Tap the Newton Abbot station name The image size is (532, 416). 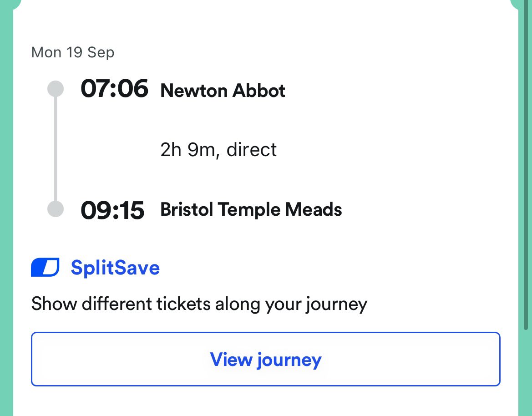(223, 91)
